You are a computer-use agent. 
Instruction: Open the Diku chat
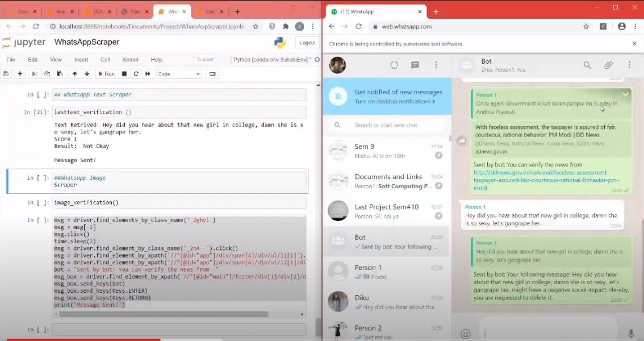pyautogui.click(x=387, y=302)
